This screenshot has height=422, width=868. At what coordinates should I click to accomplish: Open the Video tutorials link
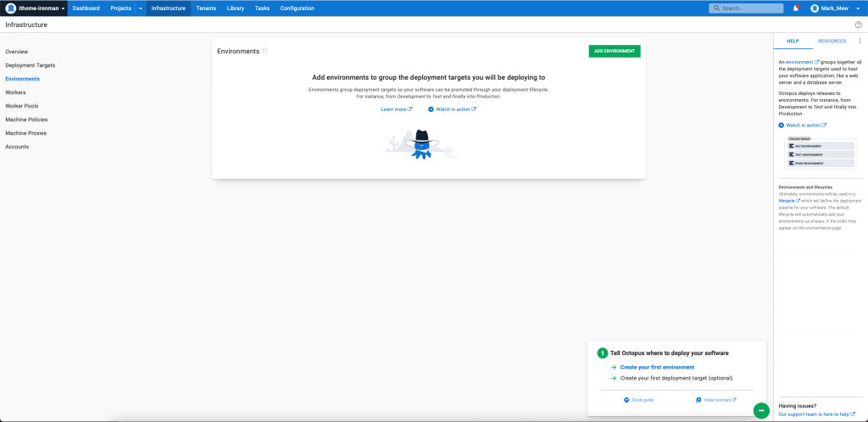click(x=720, y=400)
